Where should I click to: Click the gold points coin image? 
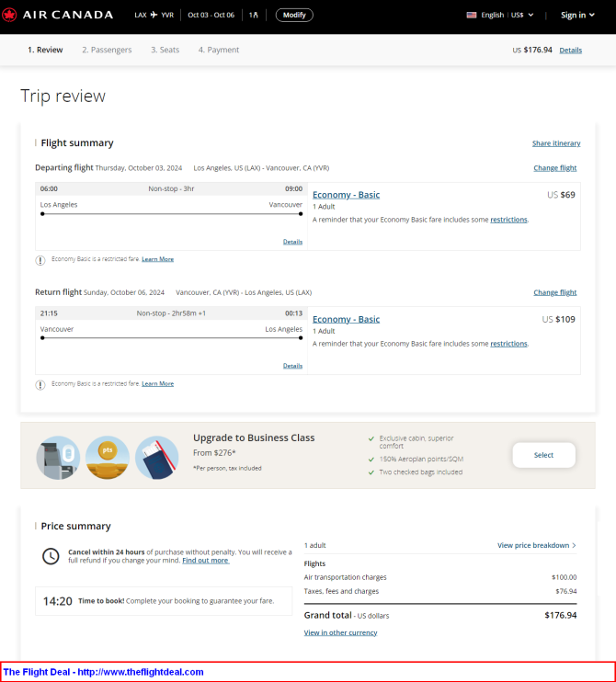(108, 458)
